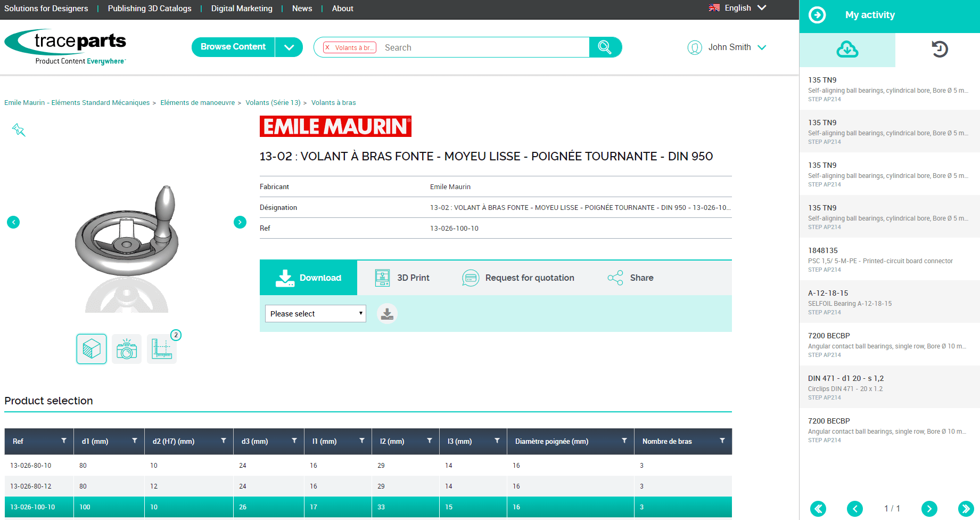Show previous product image with left arrow
The height and width of the screenshot is (520, 980).
click(13, 222)
